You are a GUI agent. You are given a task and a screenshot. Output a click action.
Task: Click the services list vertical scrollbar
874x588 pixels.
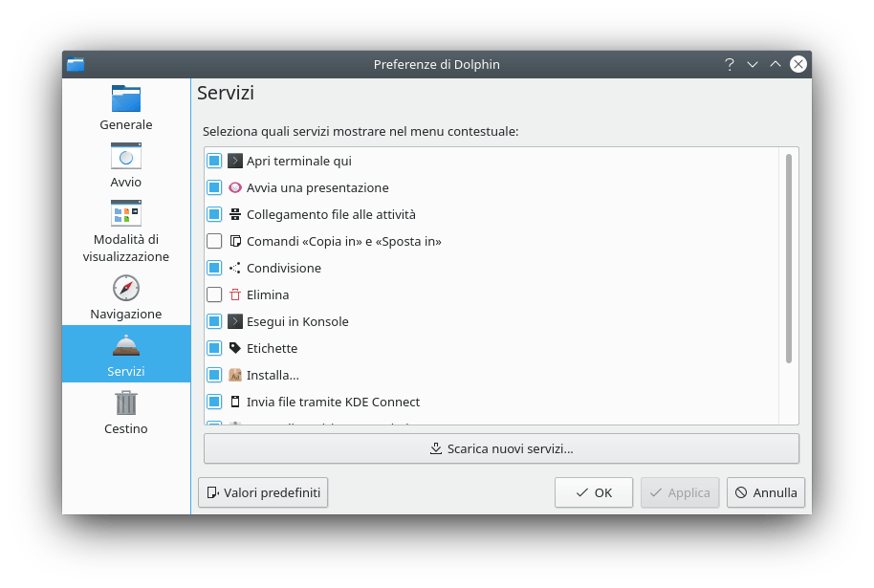pyautogui.click(x=789, y=258)
